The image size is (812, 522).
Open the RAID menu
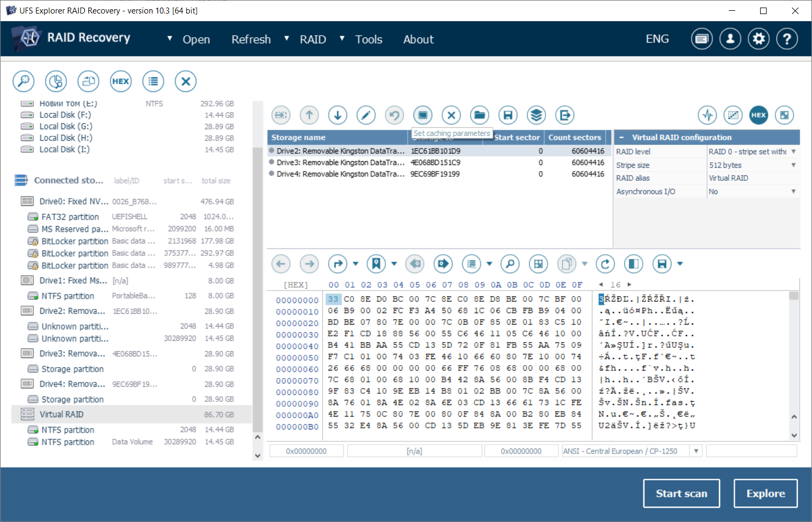point(313,39)
